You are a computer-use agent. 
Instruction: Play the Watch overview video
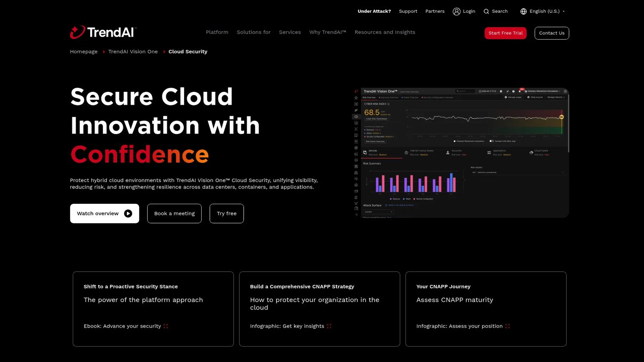105,214
